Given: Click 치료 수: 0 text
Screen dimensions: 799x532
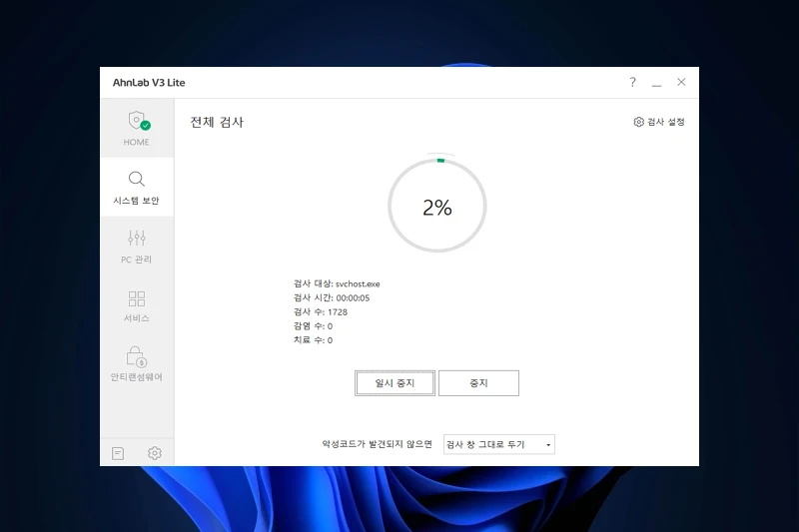Looking at the screenshot, I should pos(313,340).
